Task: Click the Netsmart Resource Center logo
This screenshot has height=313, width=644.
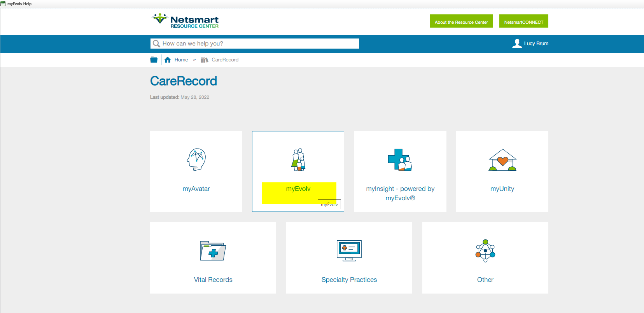Action: click(x=185, y=21)
